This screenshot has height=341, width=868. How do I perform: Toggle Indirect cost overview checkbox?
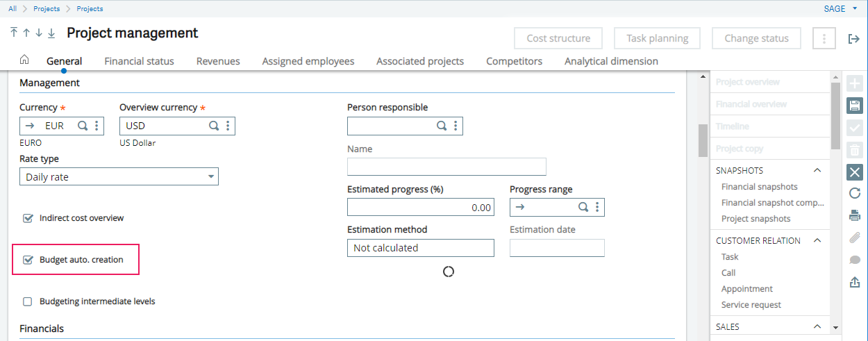pyautogui.click(x=28, y=218)
